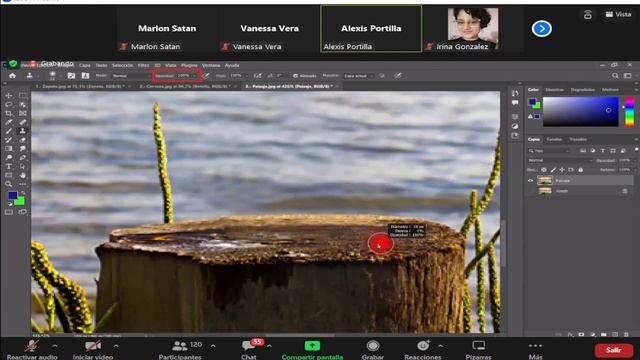The height and width of the screenshot is (360, 640).
Task: Select the Move tool
Action: (9, 96)
